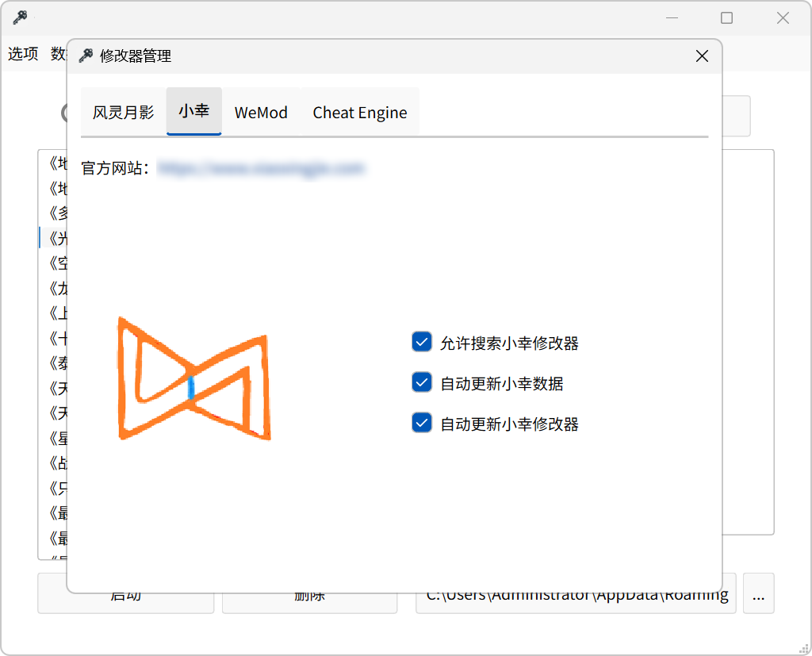The width and height of the screenshot is (812, 656).
Task: Select the highlighted 《光 list row
Action: (x=53, y=238)
